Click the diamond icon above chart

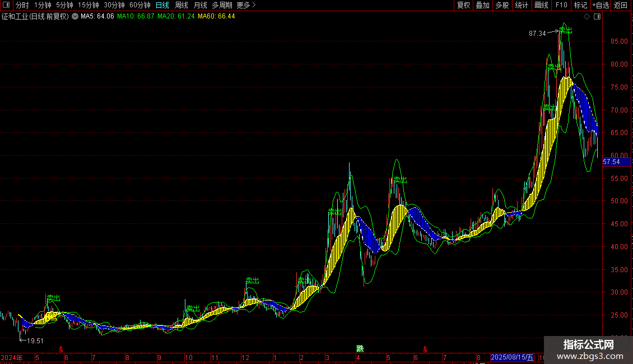(587, 17)
